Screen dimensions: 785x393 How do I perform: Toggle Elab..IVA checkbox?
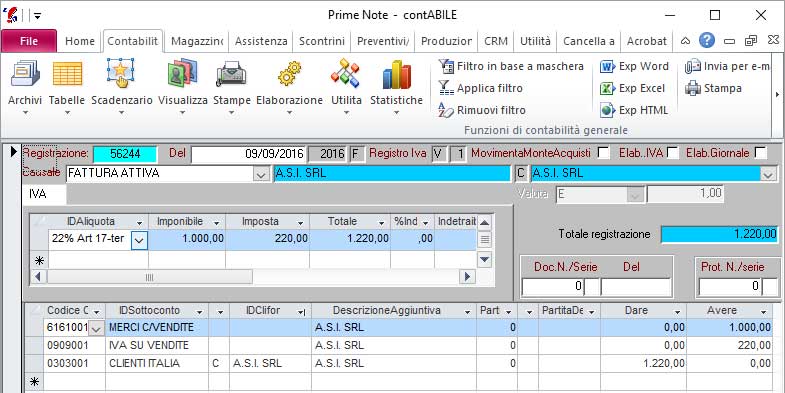[673, 153]
